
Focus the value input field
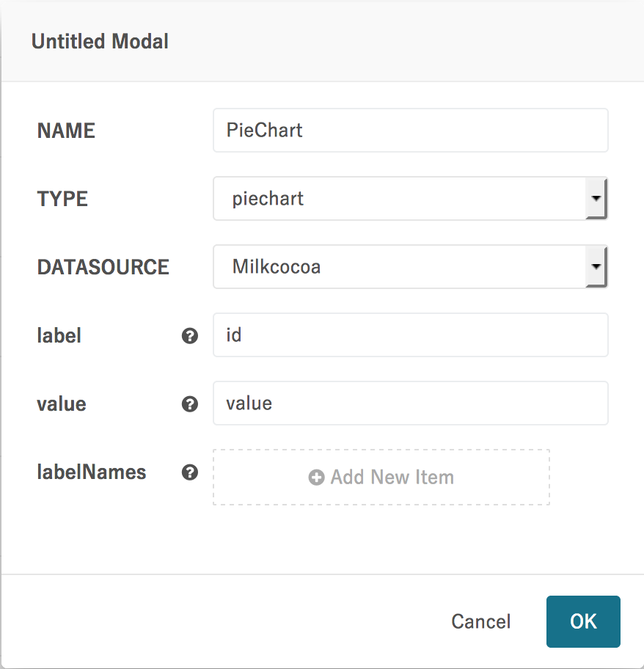click(410, 403)
